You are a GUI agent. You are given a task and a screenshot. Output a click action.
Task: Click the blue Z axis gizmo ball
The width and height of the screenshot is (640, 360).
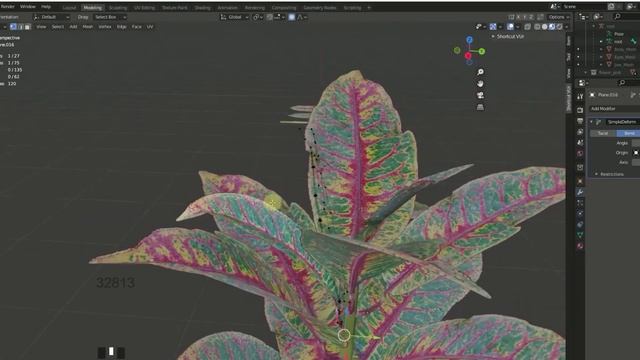click(469, 40)
